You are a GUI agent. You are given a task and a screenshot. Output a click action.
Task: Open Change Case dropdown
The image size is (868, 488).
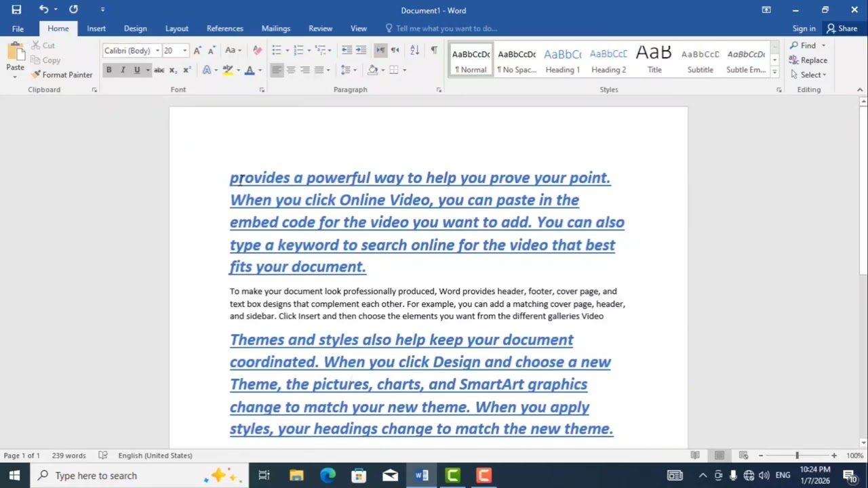(233, 50)
